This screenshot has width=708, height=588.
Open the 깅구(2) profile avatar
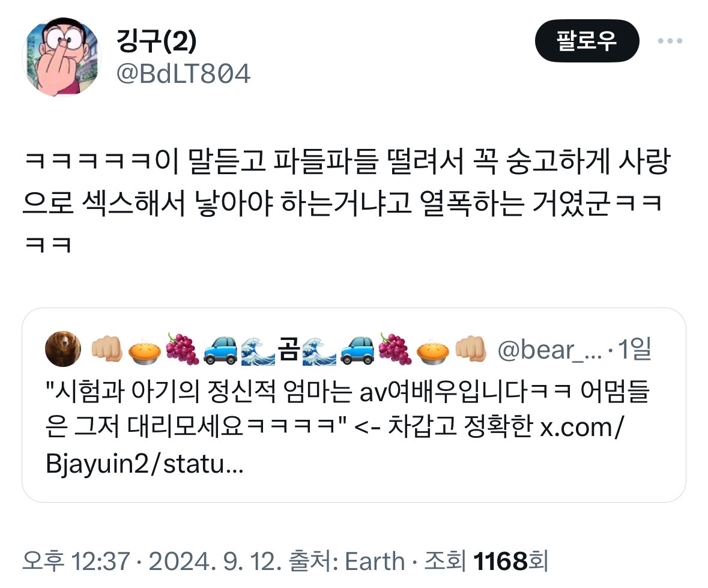click(62, 57)
